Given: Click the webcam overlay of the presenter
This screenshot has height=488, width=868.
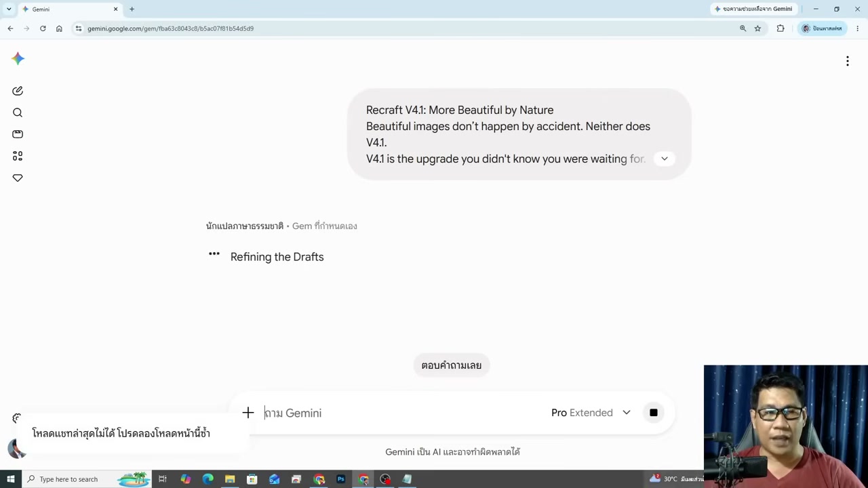Looking at the screenshot, I should pos(786,426).
